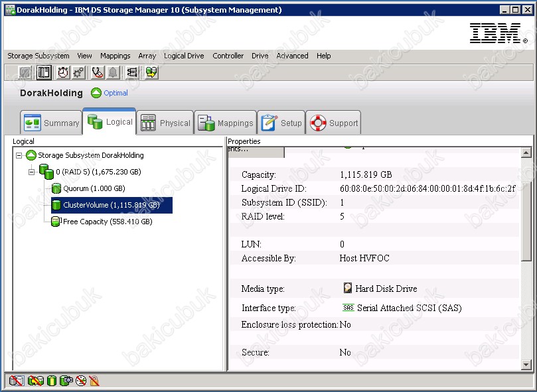Click the Properties scrollbar up arrow
The height and width of the screenshot is (392, 537).
(526, 152)
